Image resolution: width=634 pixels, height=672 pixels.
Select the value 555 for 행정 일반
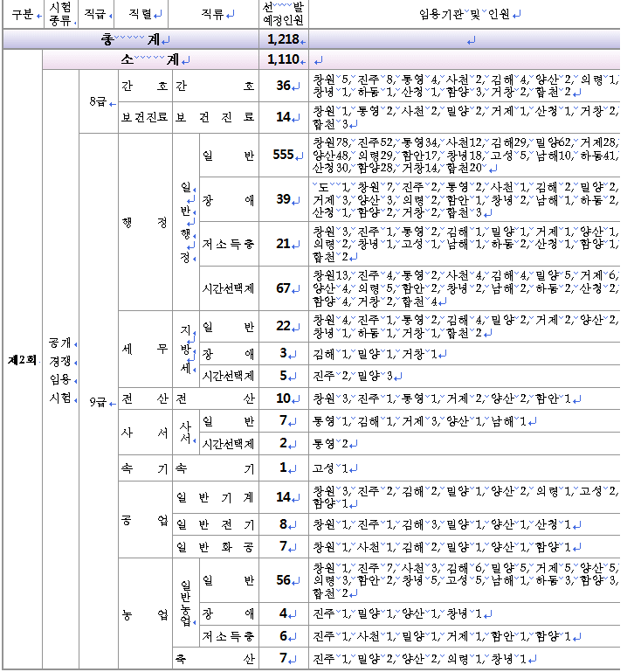coord(284,155)
